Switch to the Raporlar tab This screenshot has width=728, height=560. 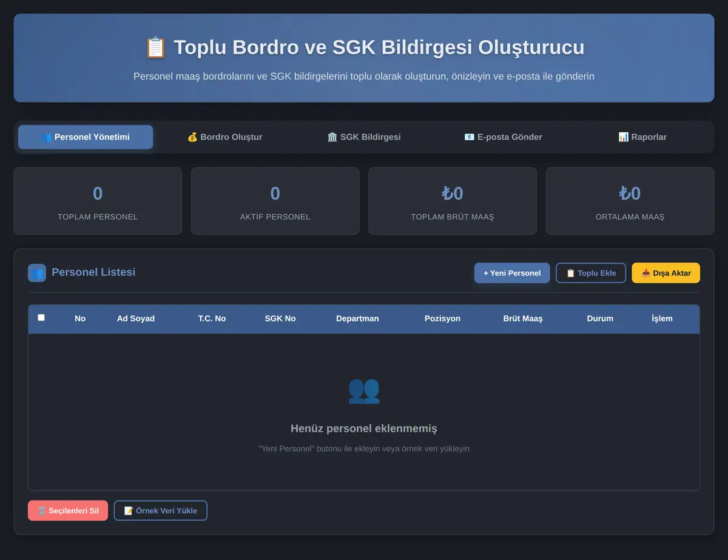click(642, 137)
